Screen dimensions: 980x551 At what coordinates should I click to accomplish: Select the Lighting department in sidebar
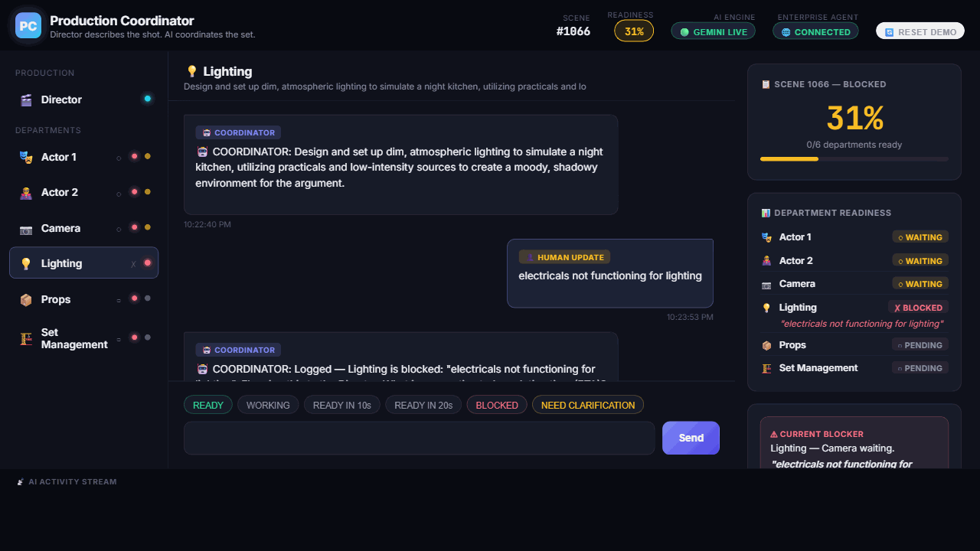[84, 263]
